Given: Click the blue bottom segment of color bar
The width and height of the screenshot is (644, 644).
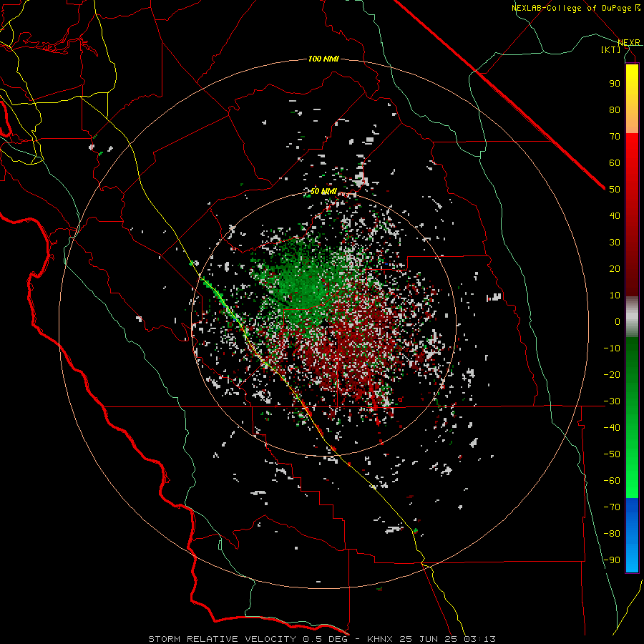Looking at the screenshot, I should [632, 535].
